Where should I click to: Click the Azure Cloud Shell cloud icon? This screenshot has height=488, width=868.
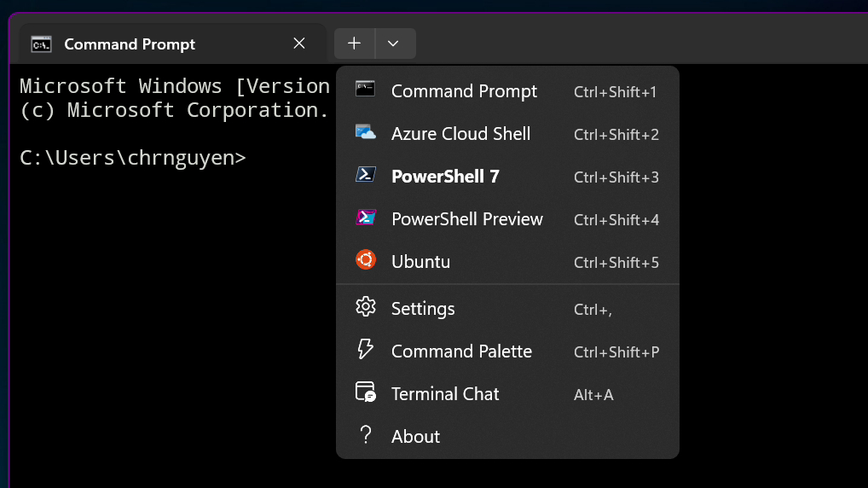pyautogui.click(x=365, y=133)
